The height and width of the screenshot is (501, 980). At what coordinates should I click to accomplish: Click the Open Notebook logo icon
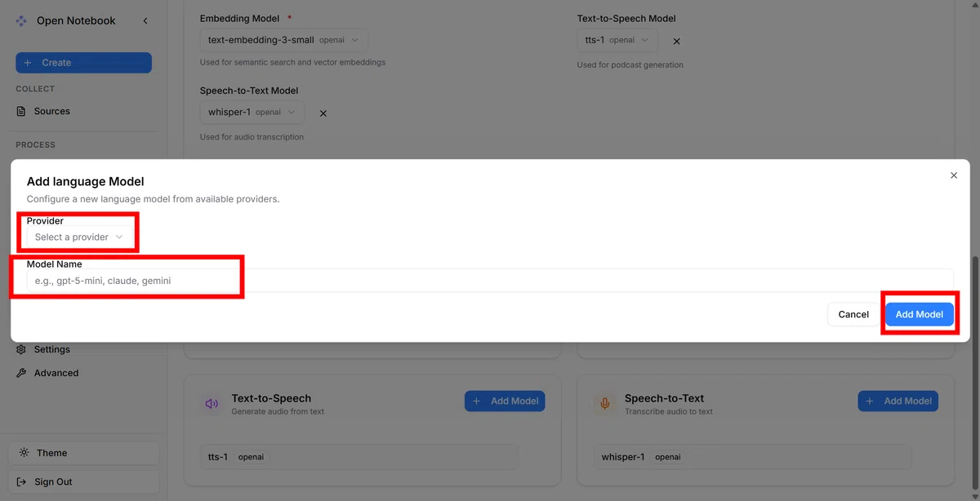coord(21,20)
